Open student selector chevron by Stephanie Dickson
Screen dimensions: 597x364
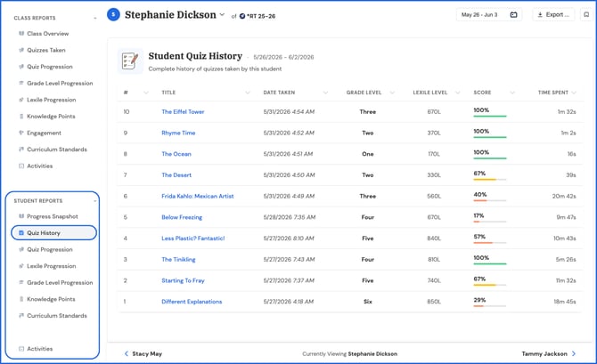pyautogui.click(x=222, y=15)
